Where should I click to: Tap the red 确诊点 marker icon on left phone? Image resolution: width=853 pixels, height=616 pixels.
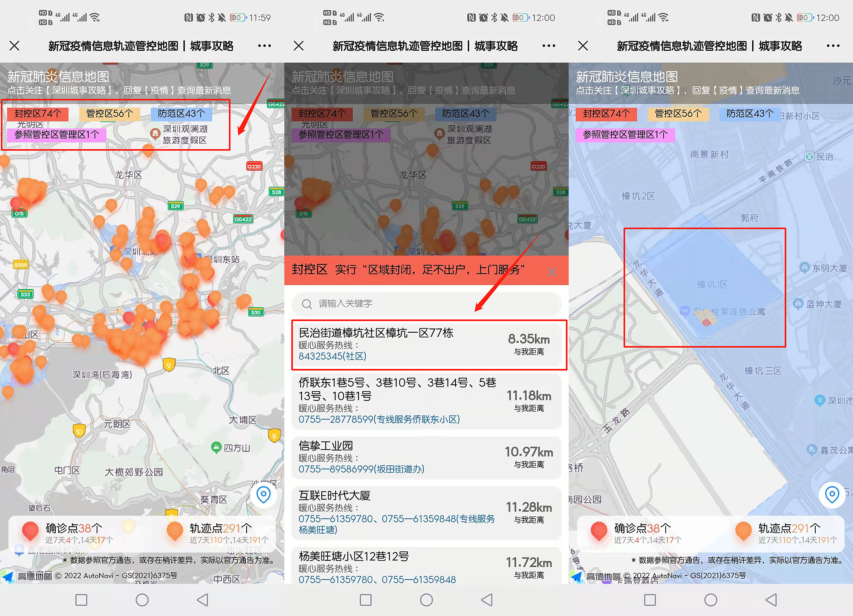pyautogui.click(x=31, y=531)
